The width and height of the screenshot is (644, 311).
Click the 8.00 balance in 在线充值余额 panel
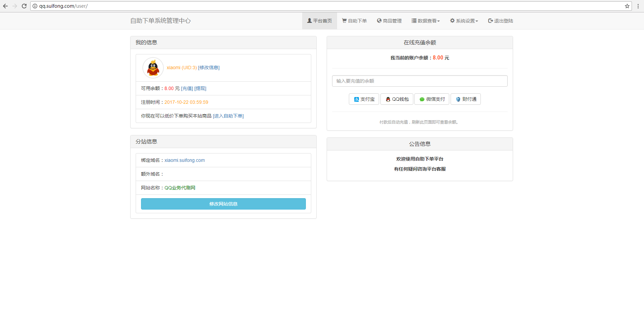(x=438, y=58)
